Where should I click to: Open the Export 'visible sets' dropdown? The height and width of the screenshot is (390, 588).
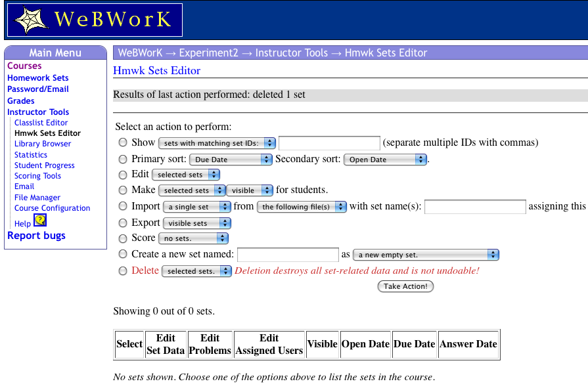pyautogui.click(x=197, y=223)
